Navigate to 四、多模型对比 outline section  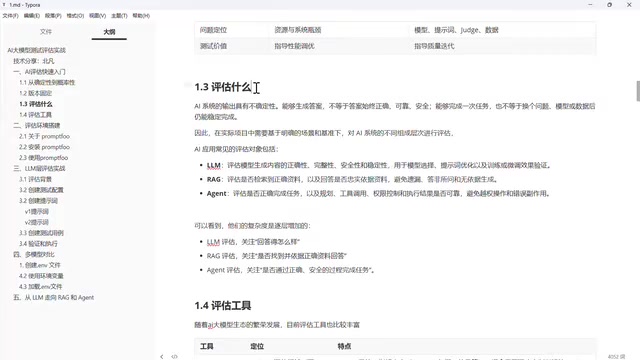pyautogui.click(x=34, y=254)
